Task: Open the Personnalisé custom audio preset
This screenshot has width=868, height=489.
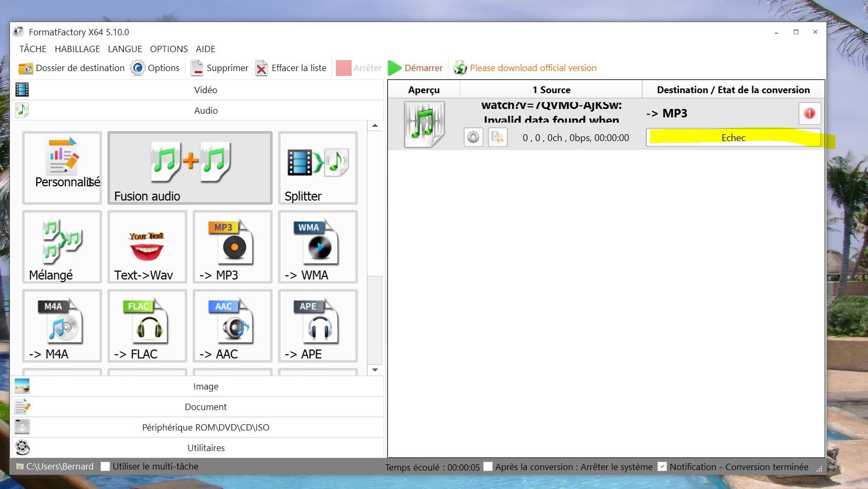Action: (x=62, y=168)
